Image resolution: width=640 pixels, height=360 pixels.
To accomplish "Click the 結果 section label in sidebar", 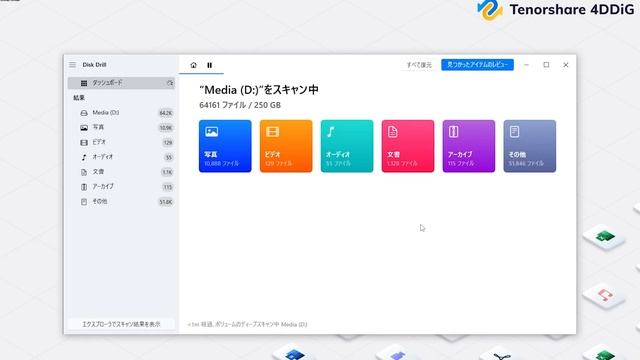I will [79, 98].
